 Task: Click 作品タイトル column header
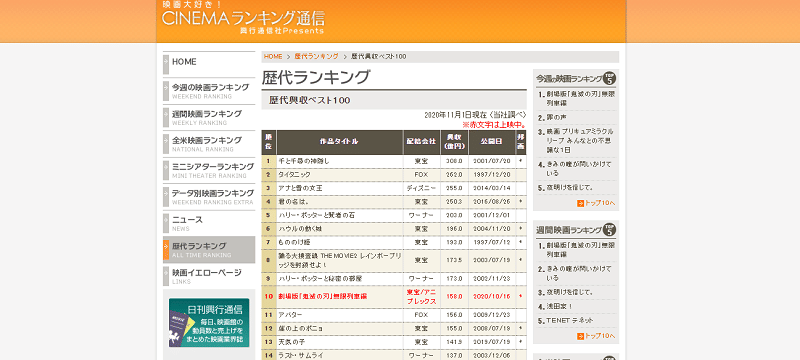point(340,142)
